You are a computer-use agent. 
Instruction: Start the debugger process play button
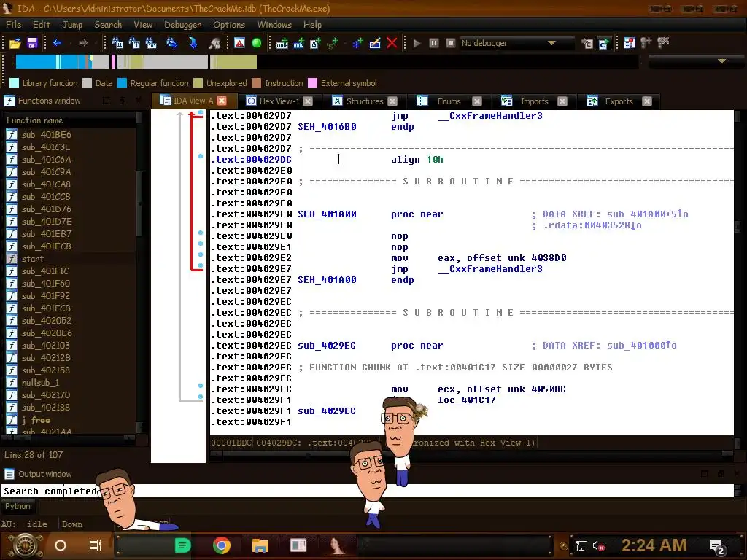coord(417,43)
